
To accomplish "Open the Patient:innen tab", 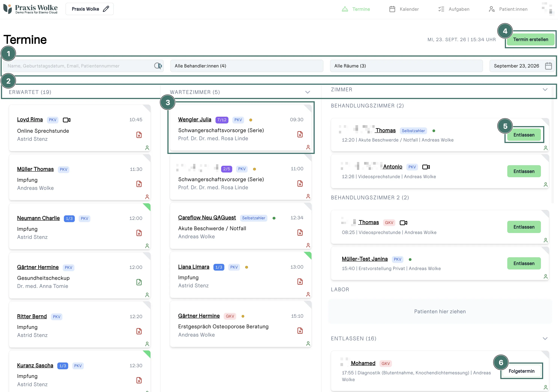I will [x=508, y=9].
